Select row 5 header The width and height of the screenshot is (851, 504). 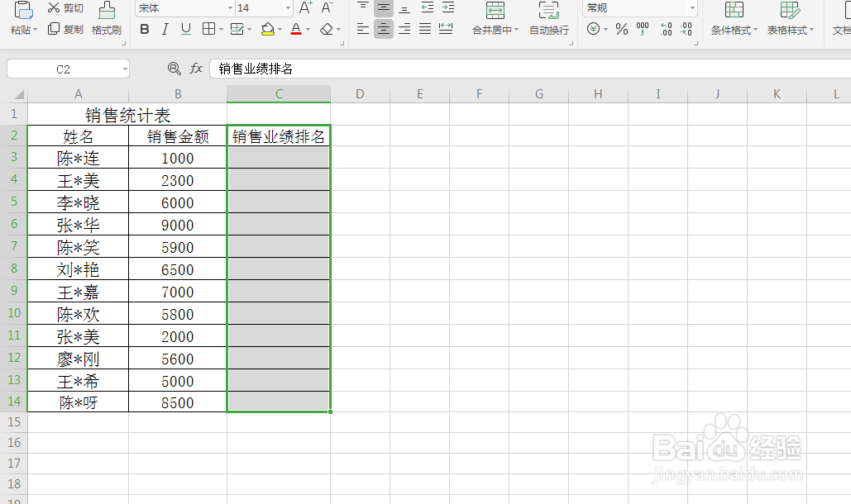point(14,202)
